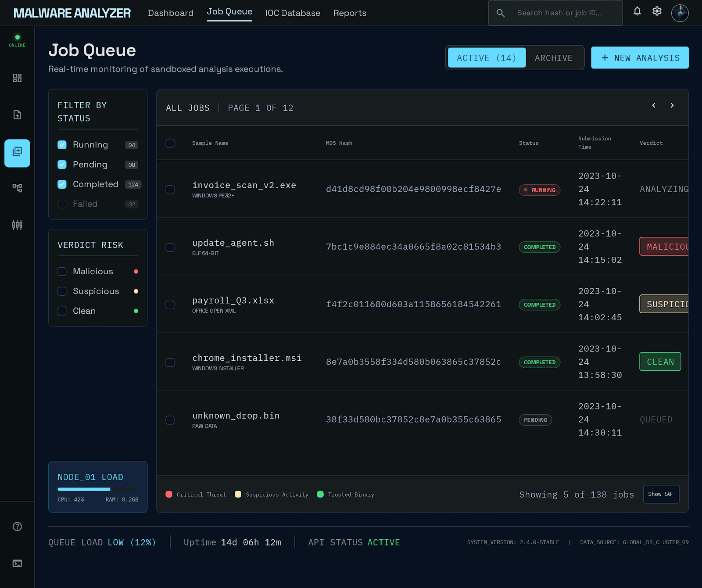Select the update_agent.sh row checkbox
Screen dimensions: 702x588
170,247
